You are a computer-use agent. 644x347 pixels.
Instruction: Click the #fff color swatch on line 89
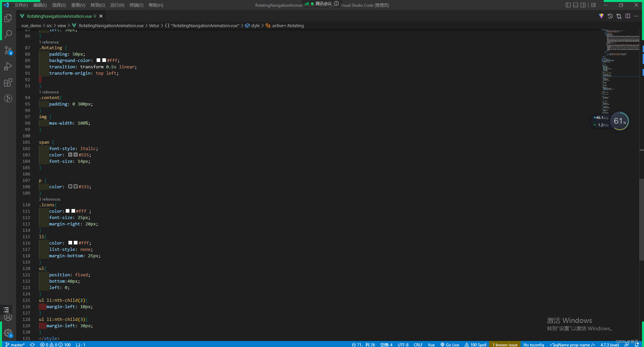pos(98,60)
